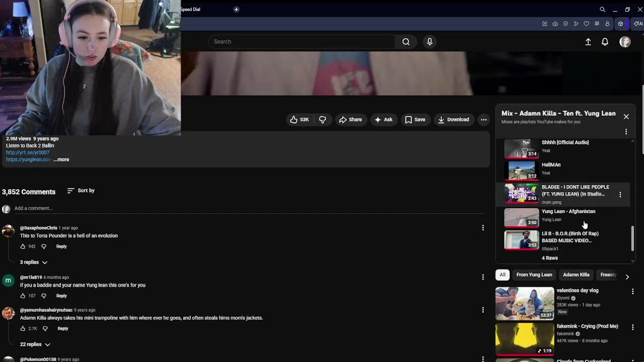The height and width of the screenshot is (362, 644).
Task: Reply to the SaxaphoneChris comment
Action: 61,246
